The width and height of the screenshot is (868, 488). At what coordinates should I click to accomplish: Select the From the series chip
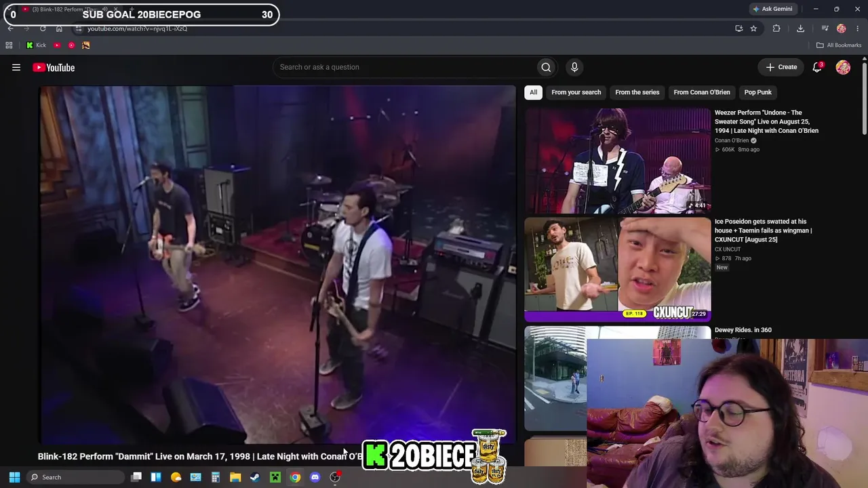click(x=637, y=92)
